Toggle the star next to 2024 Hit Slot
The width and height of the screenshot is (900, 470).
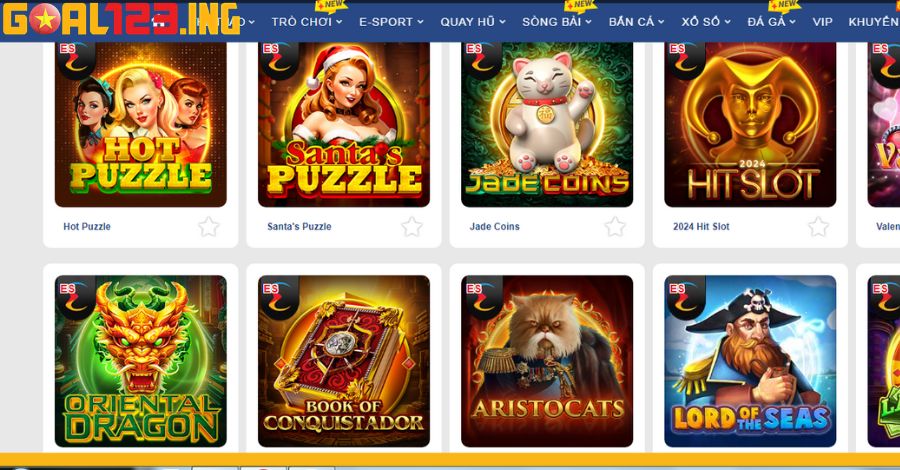tap(818, 227)
